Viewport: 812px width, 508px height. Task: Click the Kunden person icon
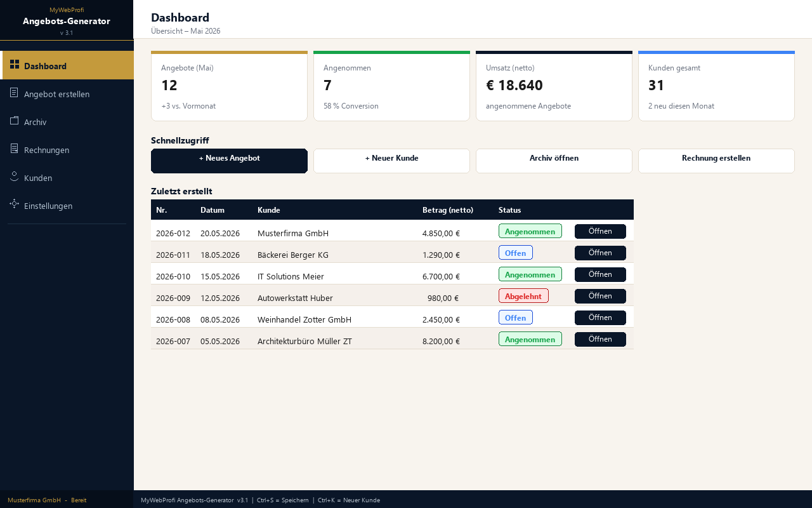pos(15,177)
